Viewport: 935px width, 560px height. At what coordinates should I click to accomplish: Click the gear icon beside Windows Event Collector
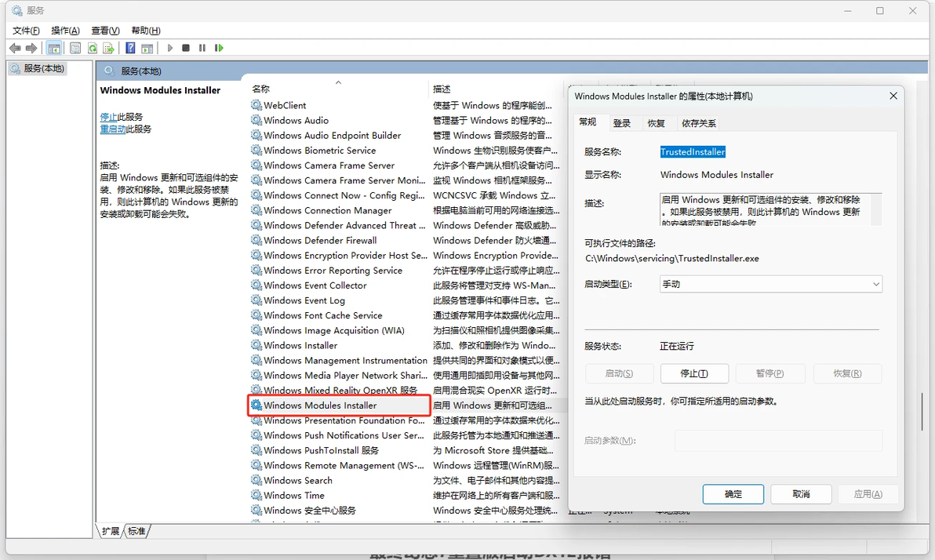tap(256, 285)
